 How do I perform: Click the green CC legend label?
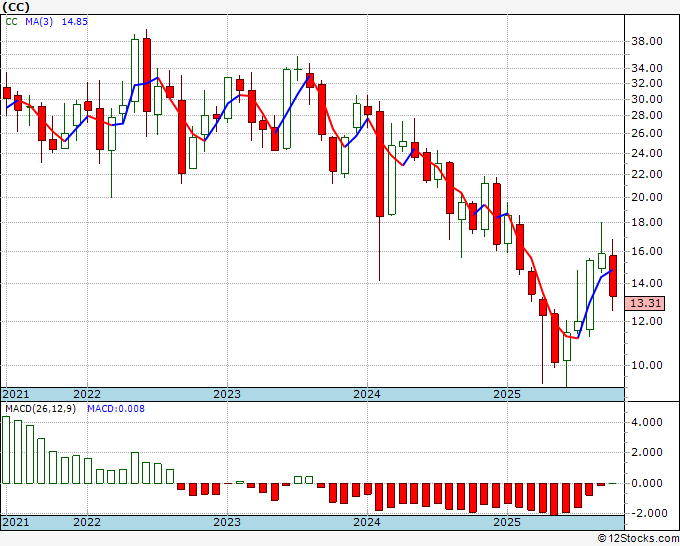click(12, 22)
